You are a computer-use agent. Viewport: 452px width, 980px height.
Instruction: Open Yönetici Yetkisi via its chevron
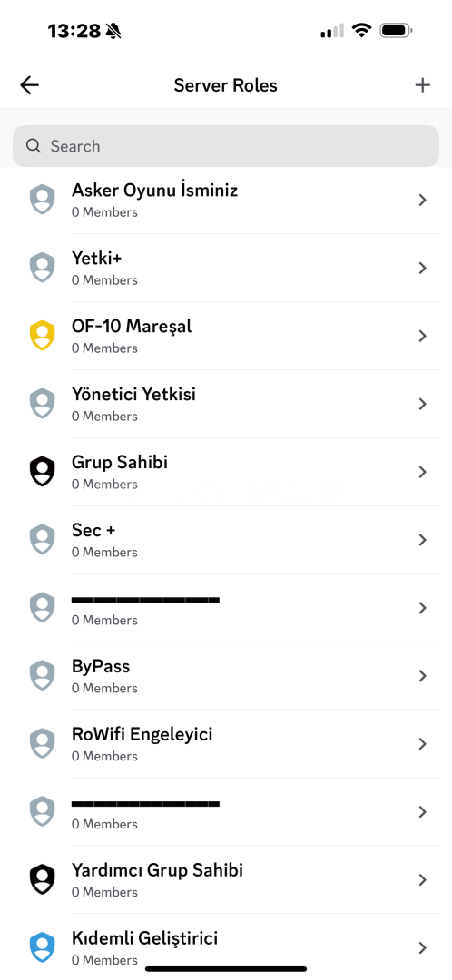pyautogui.click(x=423, y=404)
